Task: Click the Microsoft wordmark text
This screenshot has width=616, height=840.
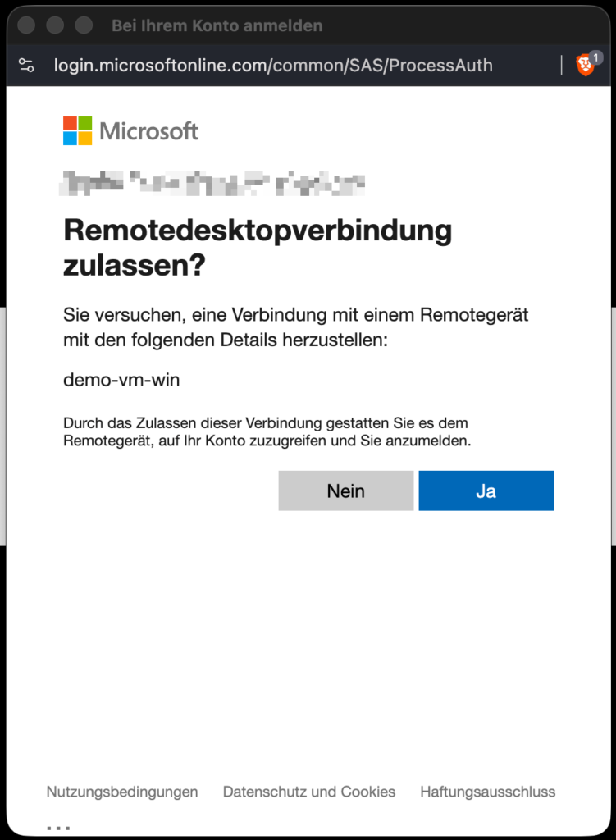Action: point(149,131)
